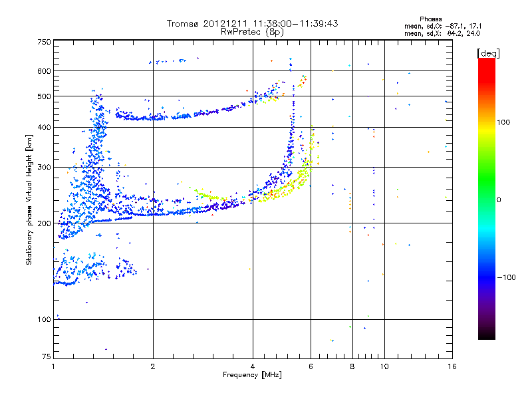Pick the black bottom of the phase colorbar

[487, 336]
